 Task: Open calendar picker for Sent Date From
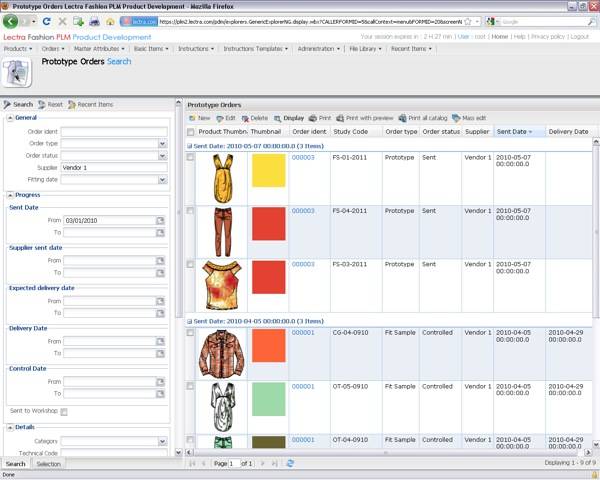pyautogui.click(x=160, y=220)
